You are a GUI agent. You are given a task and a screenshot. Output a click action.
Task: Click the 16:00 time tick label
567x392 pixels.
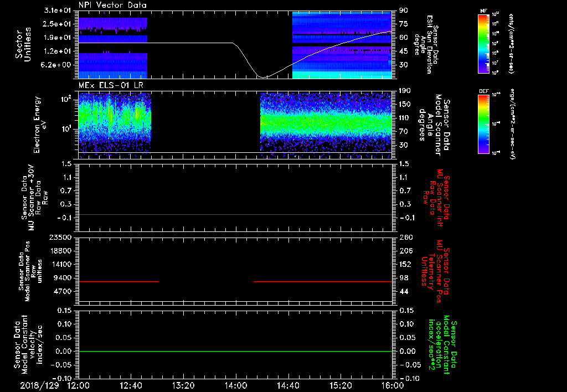pyautogui.click(x=393, y=385)
